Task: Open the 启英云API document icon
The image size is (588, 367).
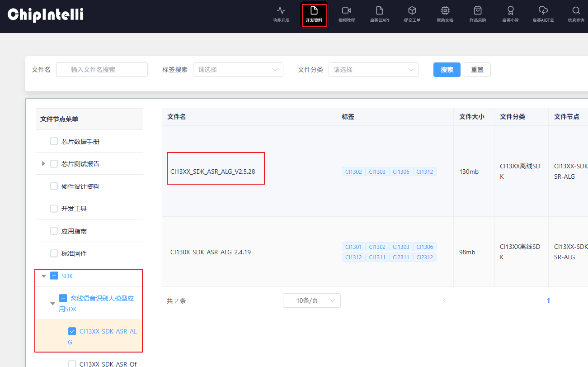Action: click(x=379, y=11)
